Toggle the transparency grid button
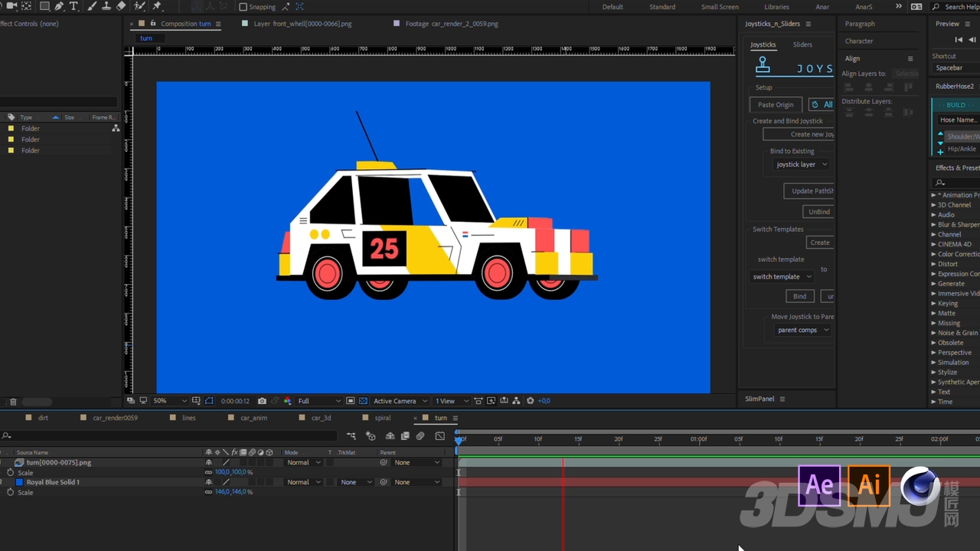980x551 pixels. 363,401
